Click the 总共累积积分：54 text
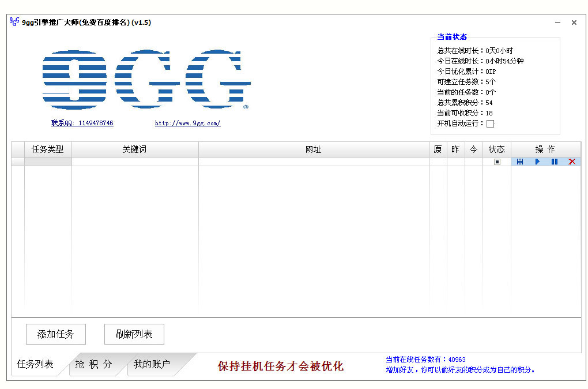 (465, 103)
